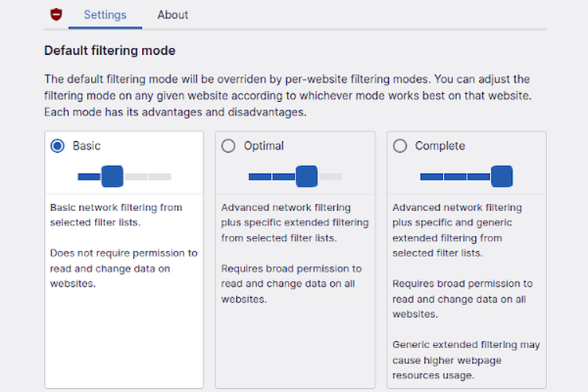Click the "Complete" label text
Viewport: 588px width, 392px height.
[440, 146]
